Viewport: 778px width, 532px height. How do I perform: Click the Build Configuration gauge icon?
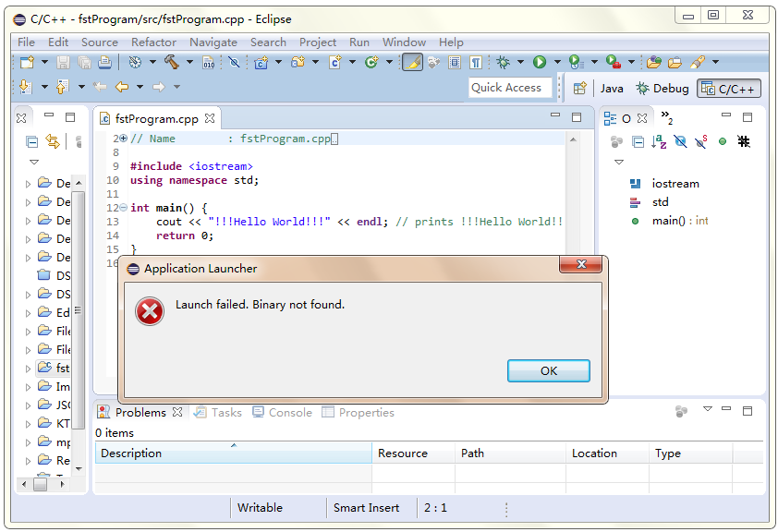click(x=135, y=62)
